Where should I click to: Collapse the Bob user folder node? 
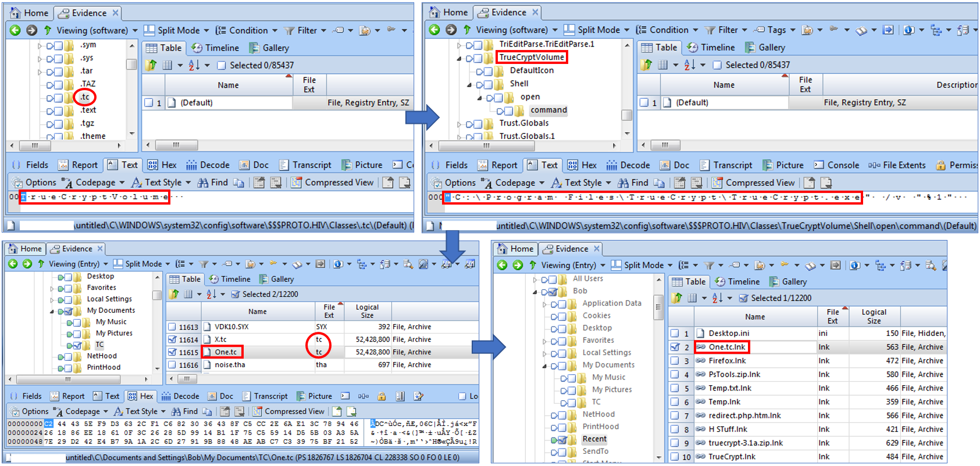point(535,292)
